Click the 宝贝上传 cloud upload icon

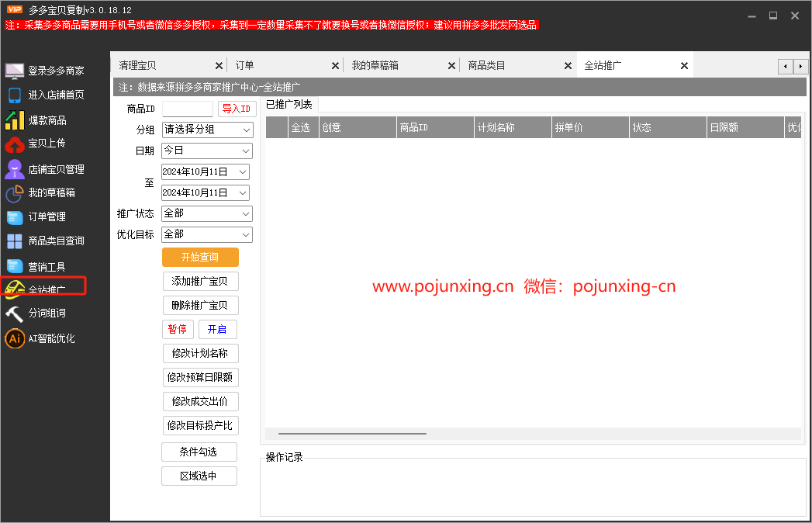[15, 144]
